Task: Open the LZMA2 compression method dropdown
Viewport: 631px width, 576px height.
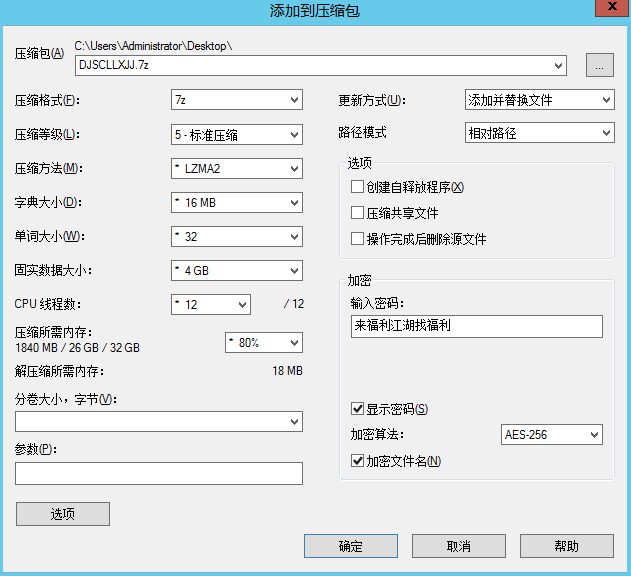Action: click(236, 169)
